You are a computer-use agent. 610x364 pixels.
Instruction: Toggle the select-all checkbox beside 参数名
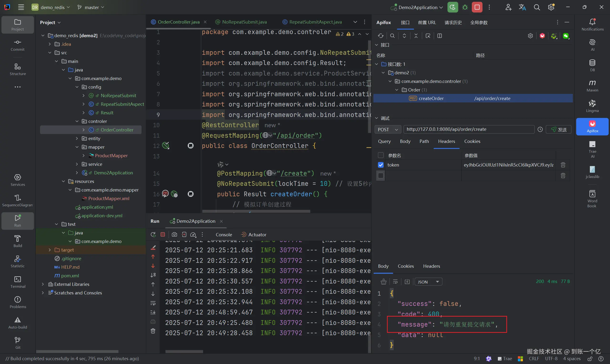point(381,155)
